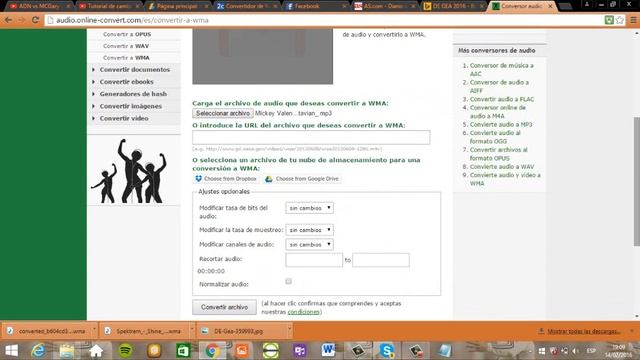Expand the Convertir imágenes sidebar section
This screenshot has width=640, height=360.
(130, 106)
